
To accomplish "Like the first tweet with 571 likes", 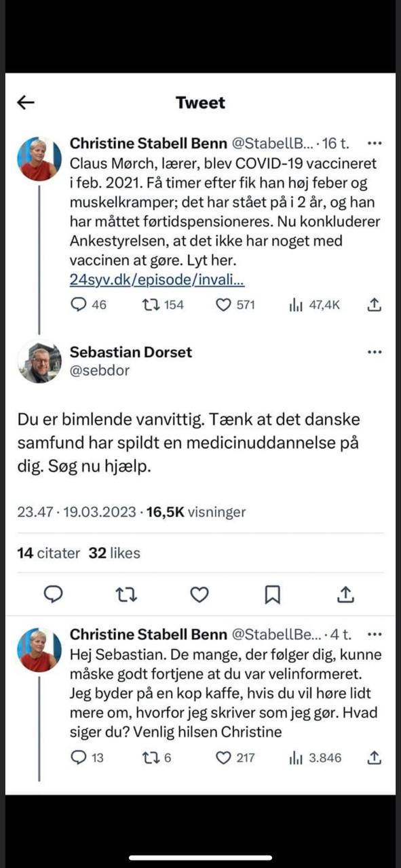I will (223, 305).
